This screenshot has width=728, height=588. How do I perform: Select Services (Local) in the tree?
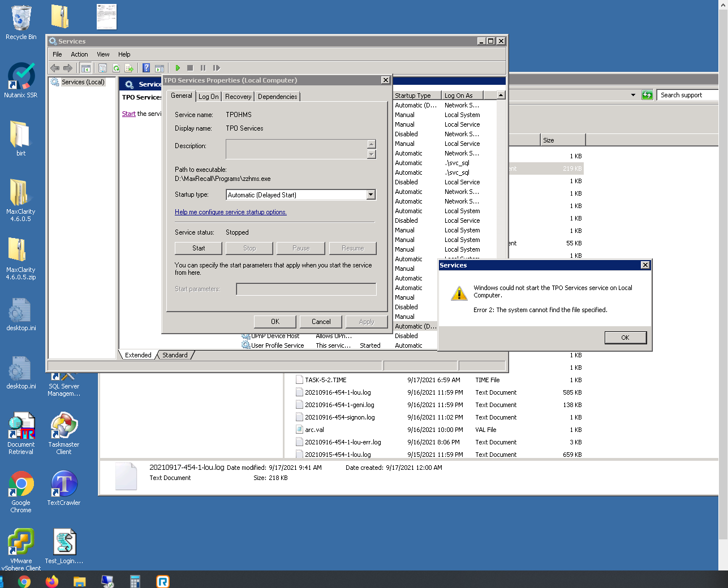tap(83, 82)
